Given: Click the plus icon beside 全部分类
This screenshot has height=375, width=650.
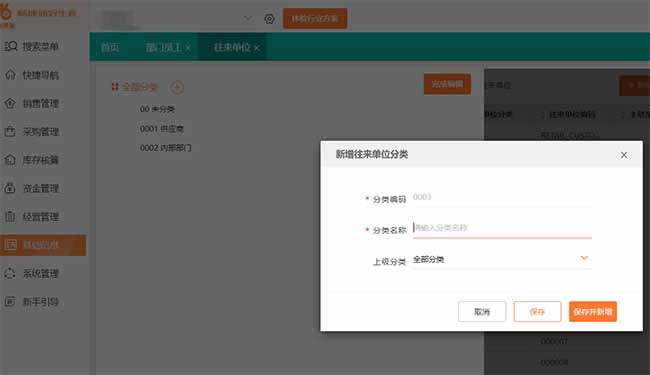Looking at the screenshot, I should [x=177, y=87].
